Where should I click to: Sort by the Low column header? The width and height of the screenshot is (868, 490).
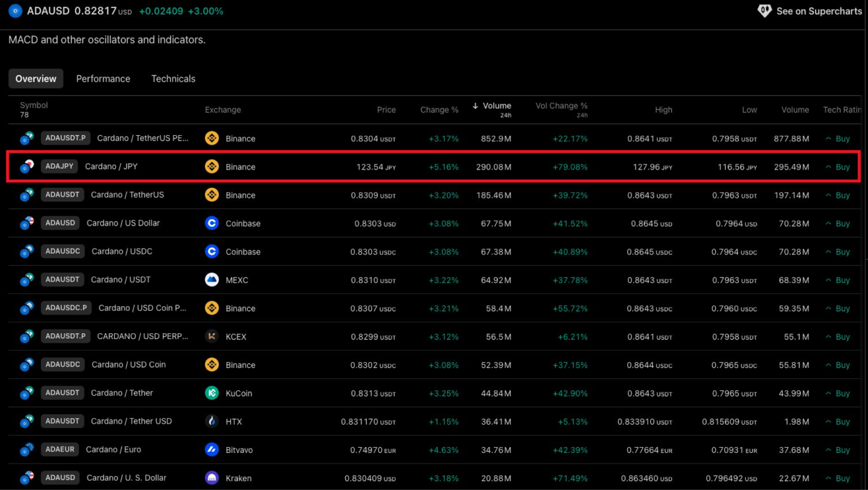pyautogui.click(x=749, y=110)
